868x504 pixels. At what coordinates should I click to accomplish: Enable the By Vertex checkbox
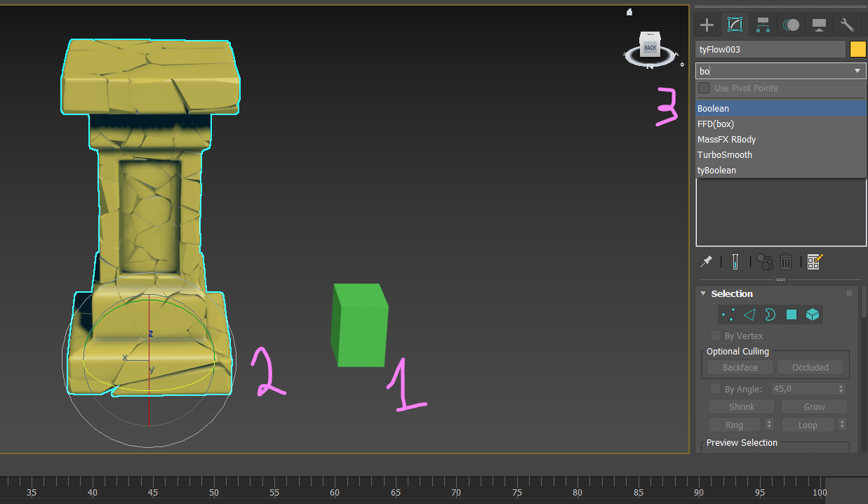point(716,336)
